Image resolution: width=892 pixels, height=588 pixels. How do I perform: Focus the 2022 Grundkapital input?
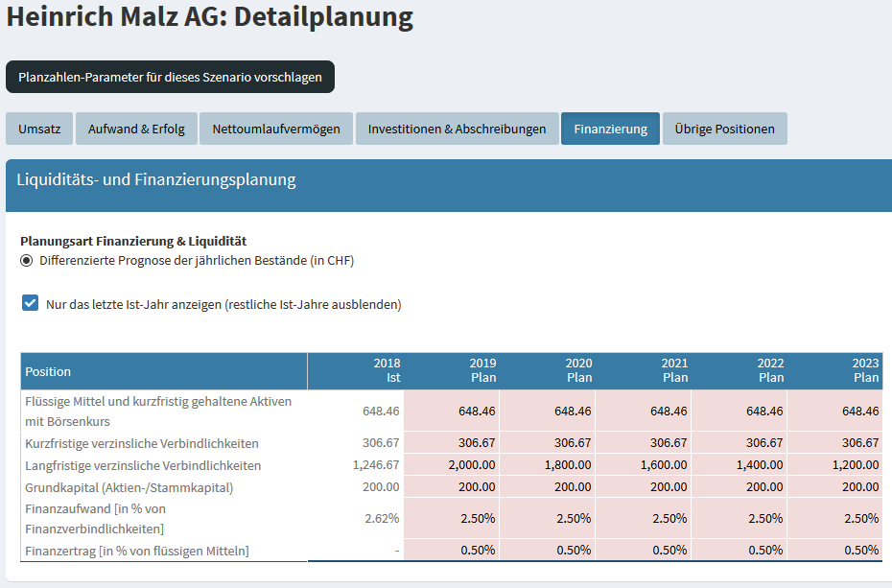[x=739, y=486]
